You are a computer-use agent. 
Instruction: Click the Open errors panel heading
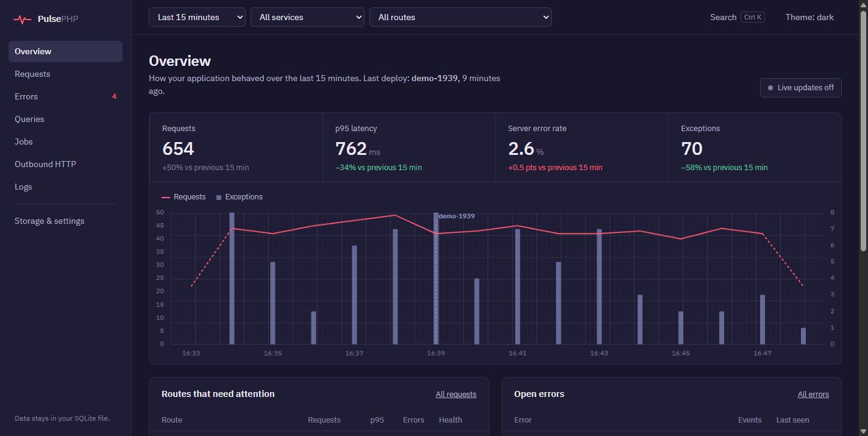pyautogui.click(x=539, y=394)
